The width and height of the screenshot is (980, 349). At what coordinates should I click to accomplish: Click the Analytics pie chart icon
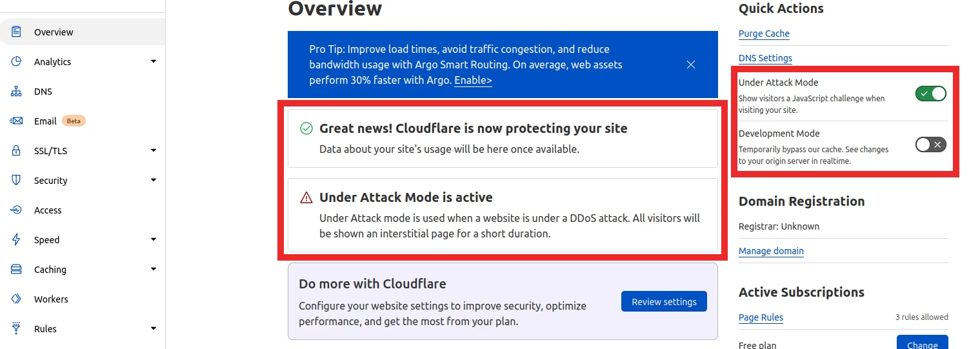[x=16, y=61]
